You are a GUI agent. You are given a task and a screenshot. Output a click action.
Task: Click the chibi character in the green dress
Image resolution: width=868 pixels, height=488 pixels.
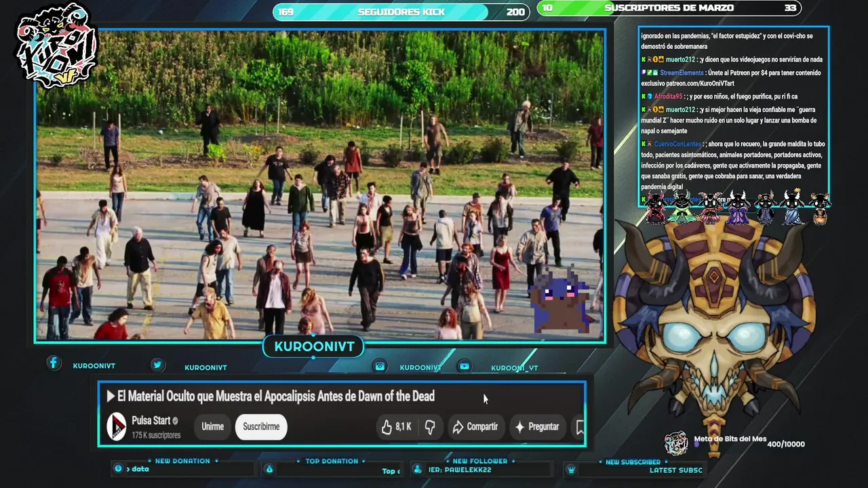pyautogui.click(x=682, y=208)
